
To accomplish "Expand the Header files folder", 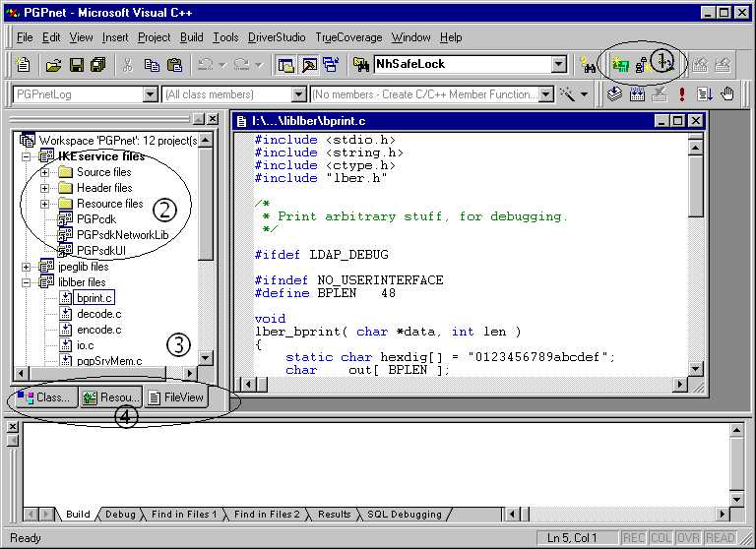I will coord(44,188).
